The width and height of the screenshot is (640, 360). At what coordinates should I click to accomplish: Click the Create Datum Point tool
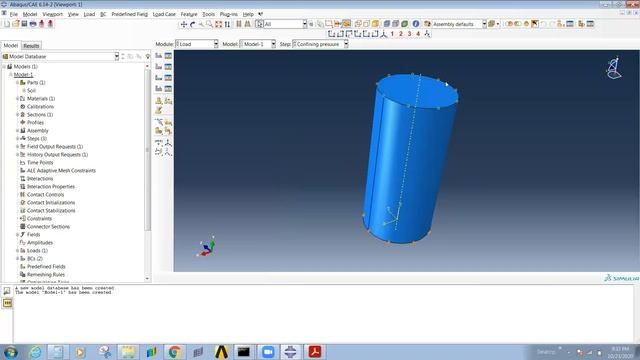[159, 143]
